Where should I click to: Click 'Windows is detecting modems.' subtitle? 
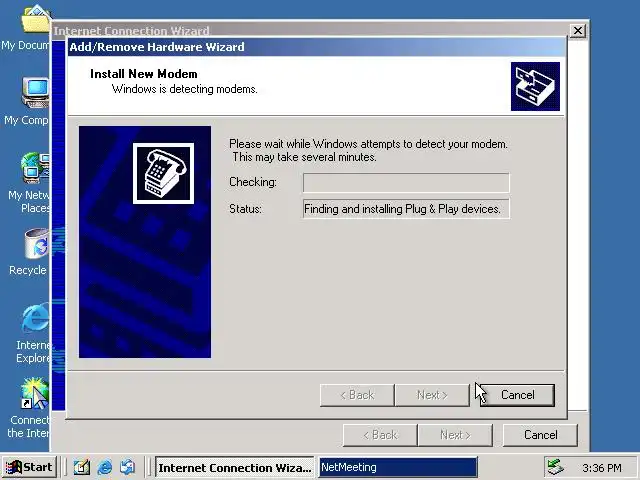tap(184, 89)
